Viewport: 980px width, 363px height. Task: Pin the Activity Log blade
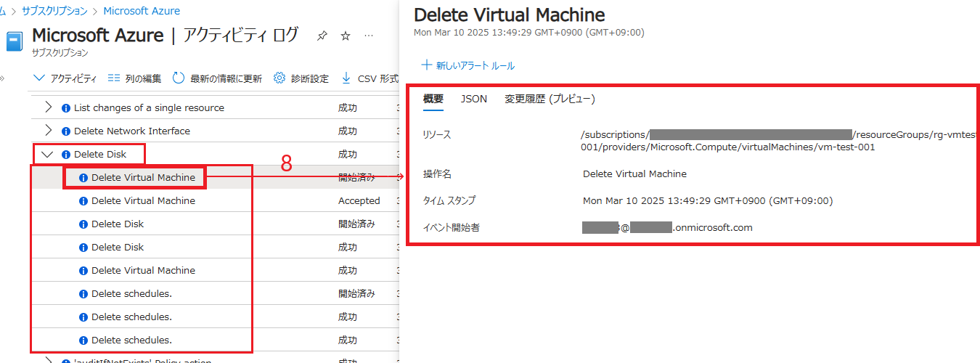tap(322, 36)
